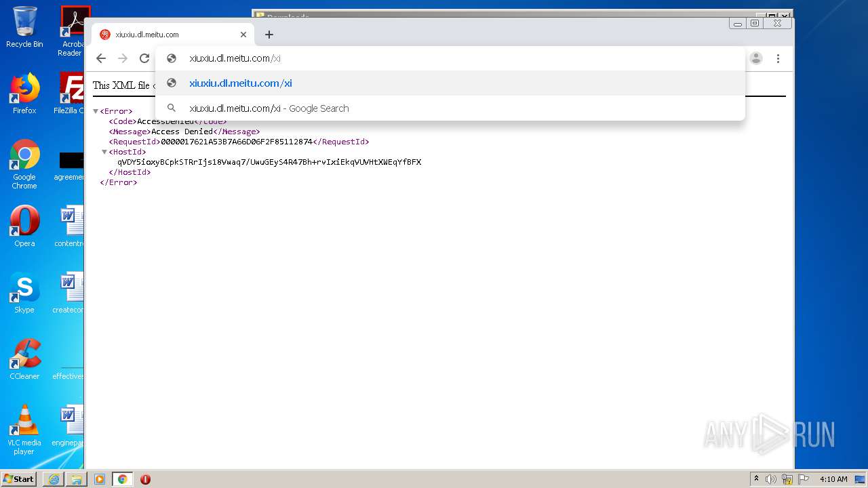Open the enginepa Word document icon

coord(69,426)
